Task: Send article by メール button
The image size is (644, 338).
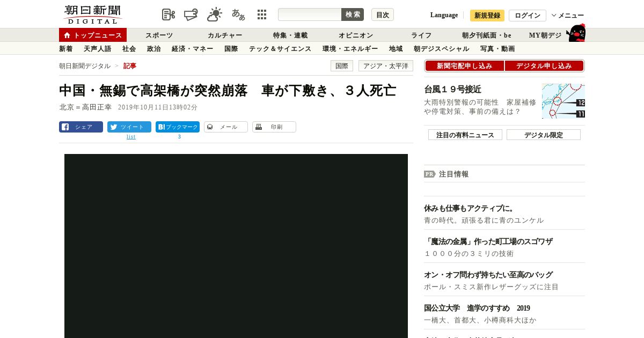Action: 226,127
